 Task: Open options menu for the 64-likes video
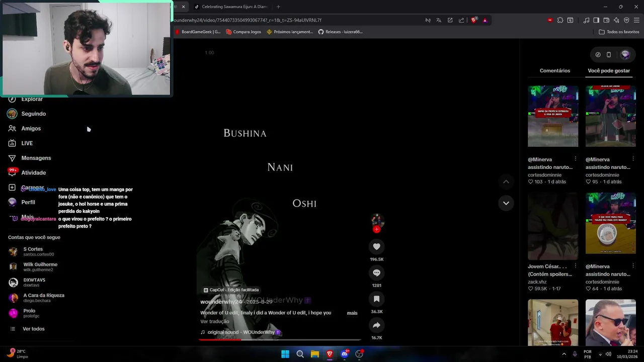pyautogui.click(x=633, y=266)
